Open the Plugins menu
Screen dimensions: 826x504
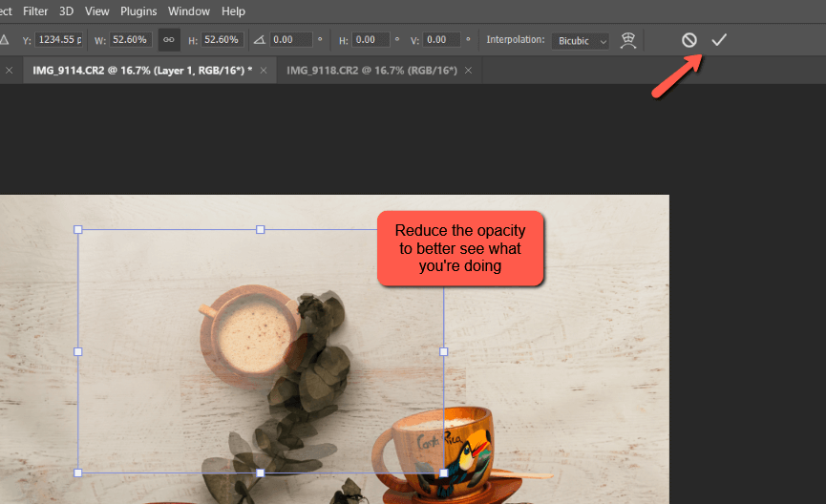click(x=138, y=11)
